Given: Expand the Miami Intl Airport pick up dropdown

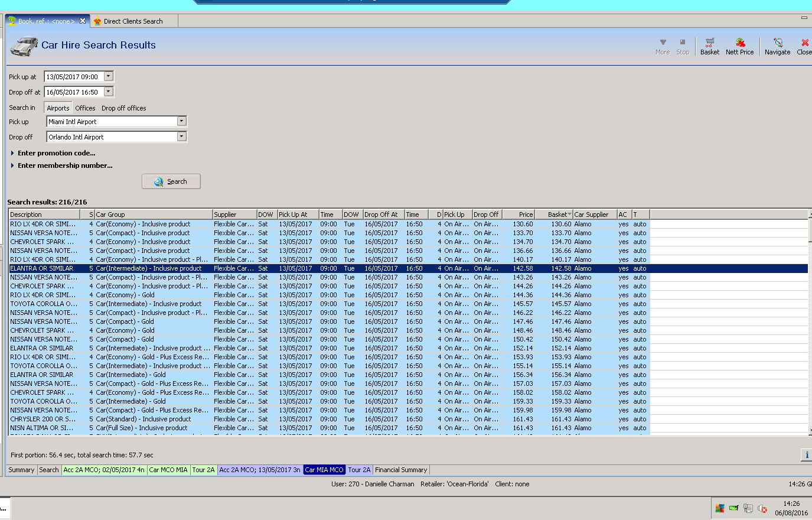Looking at the screenshot, I should (181, 121).
